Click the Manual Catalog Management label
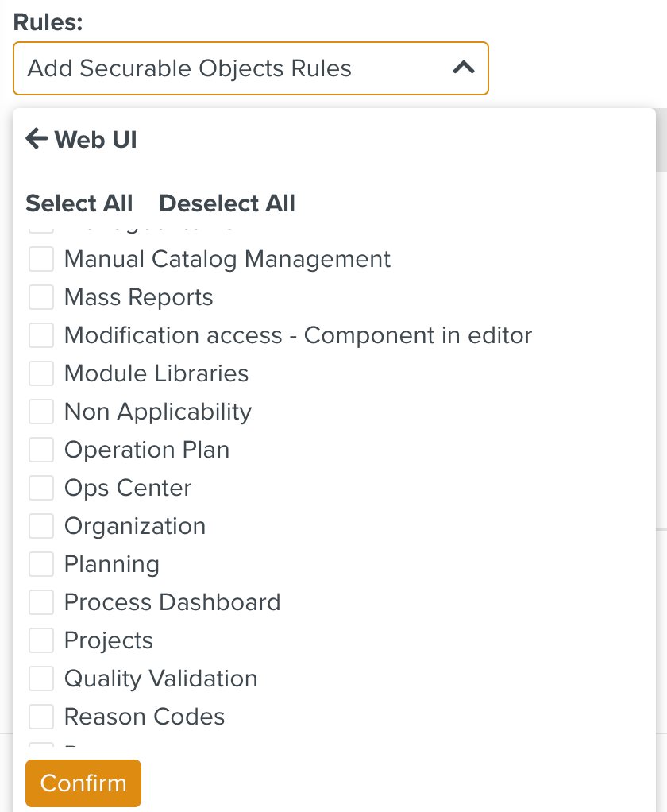This screenshot has width=667, height=812. click(x=227, y=259)
